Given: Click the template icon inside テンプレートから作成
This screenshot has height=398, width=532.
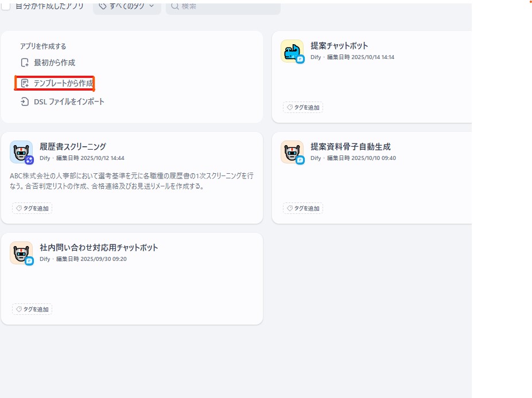Looking at the screenshot, I should coord(25,83).
